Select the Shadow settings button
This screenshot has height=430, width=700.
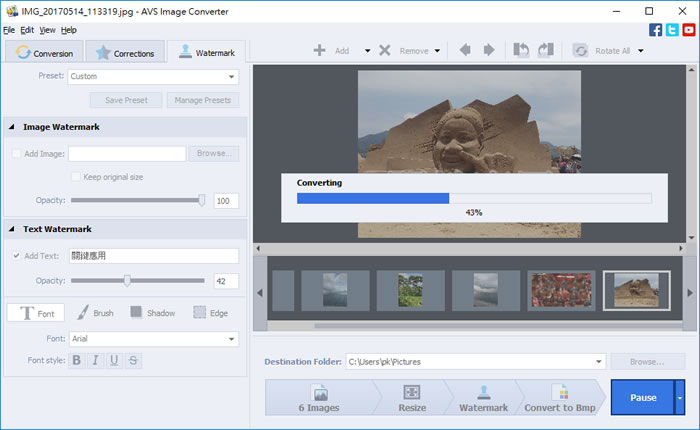tap(153, 313)
